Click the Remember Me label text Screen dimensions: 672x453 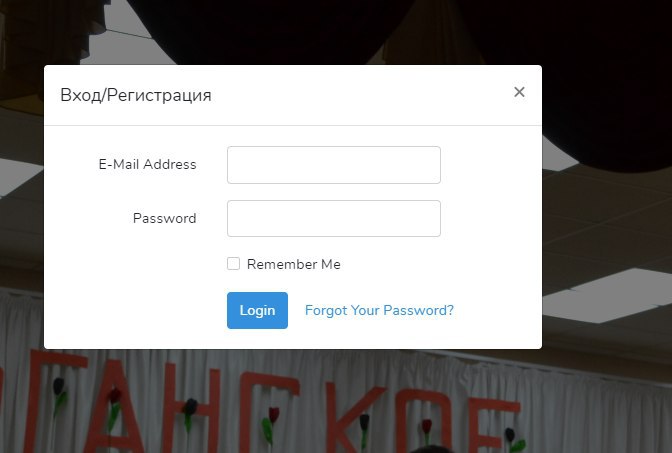click(x=294, y=264)
